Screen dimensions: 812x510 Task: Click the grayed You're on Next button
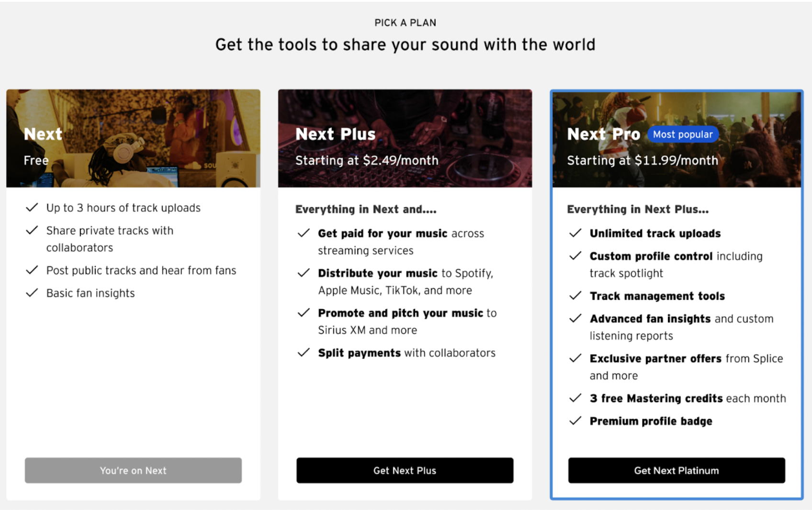pos(133,470)
